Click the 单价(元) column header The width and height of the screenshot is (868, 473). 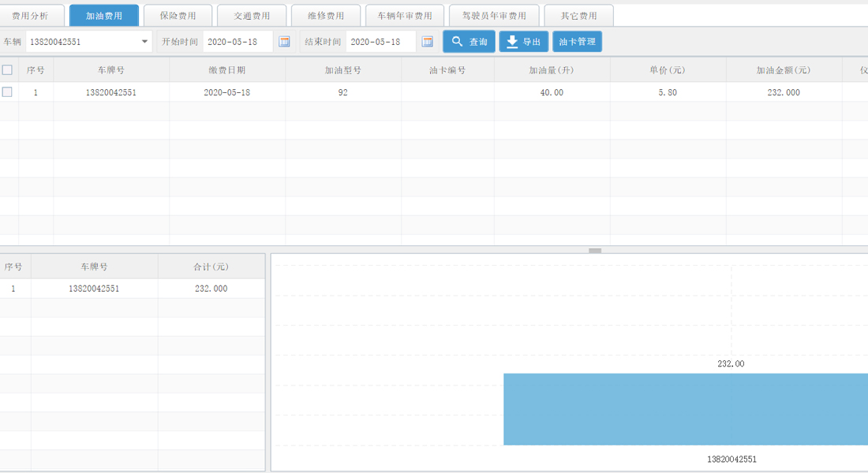pyautogui.click(x=668, y=70)
